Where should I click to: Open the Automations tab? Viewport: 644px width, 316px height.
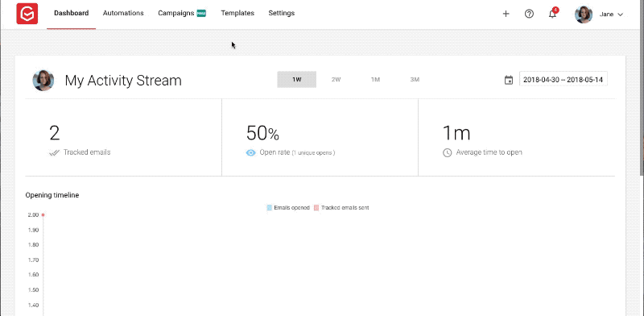click(x=123, y=13)
